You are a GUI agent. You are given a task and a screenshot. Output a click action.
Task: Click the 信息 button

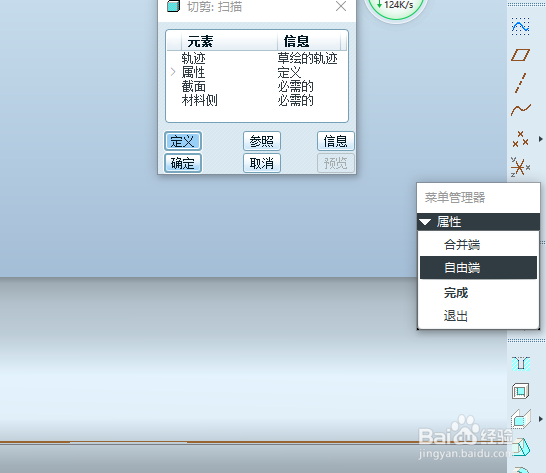[x=336, y=141]
